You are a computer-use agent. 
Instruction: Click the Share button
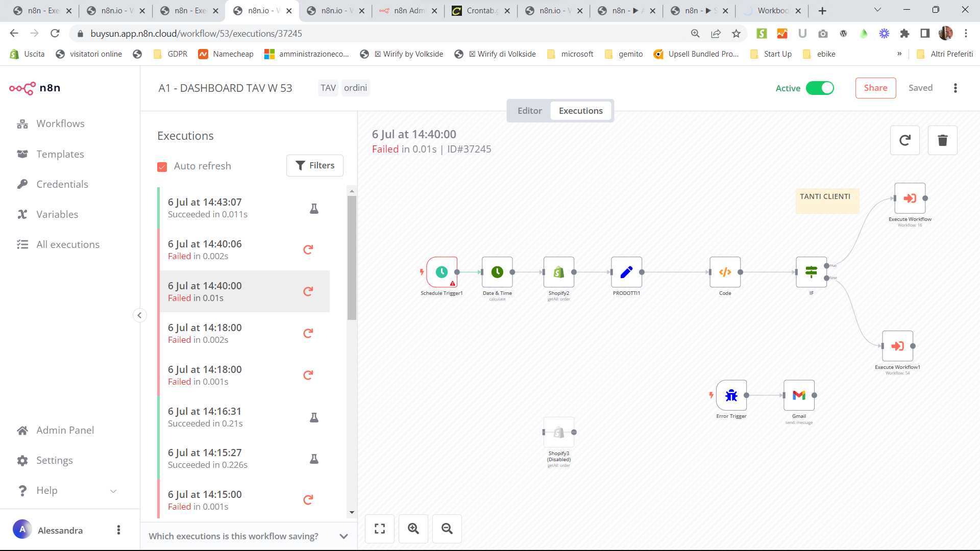tap(875, 88)
